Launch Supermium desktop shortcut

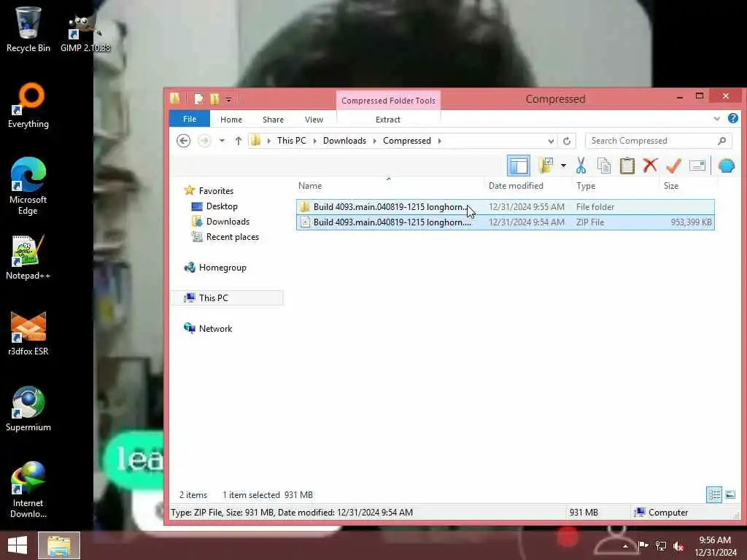tap(28, 408)
